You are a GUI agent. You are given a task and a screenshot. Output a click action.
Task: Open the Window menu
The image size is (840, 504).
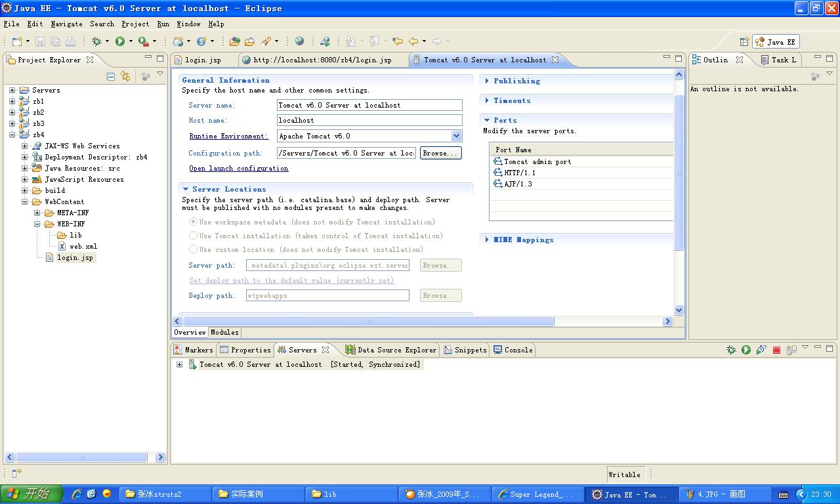click(188, 24)
